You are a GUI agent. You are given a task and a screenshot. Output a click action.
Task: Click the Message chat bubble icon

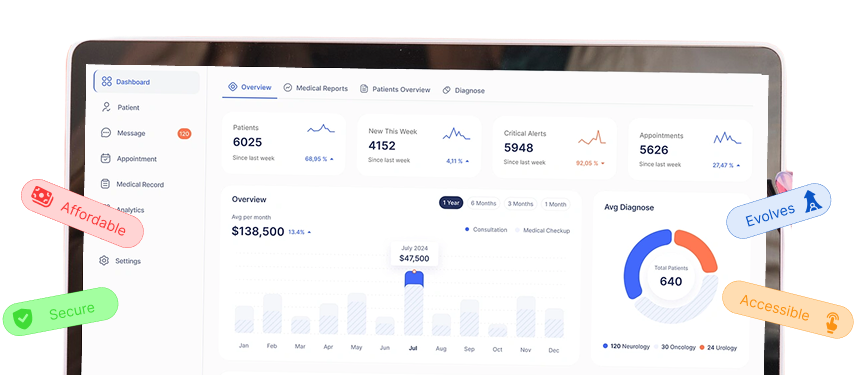tap(106, 133)
